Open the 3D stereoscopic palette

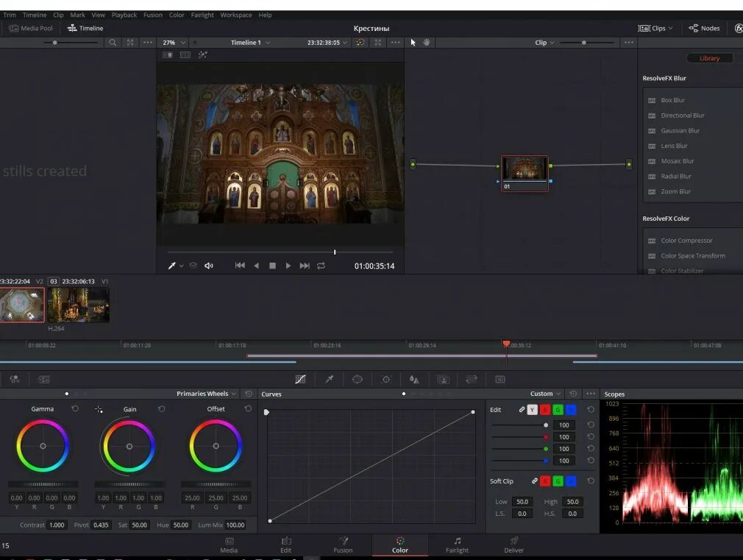[500, 379]
